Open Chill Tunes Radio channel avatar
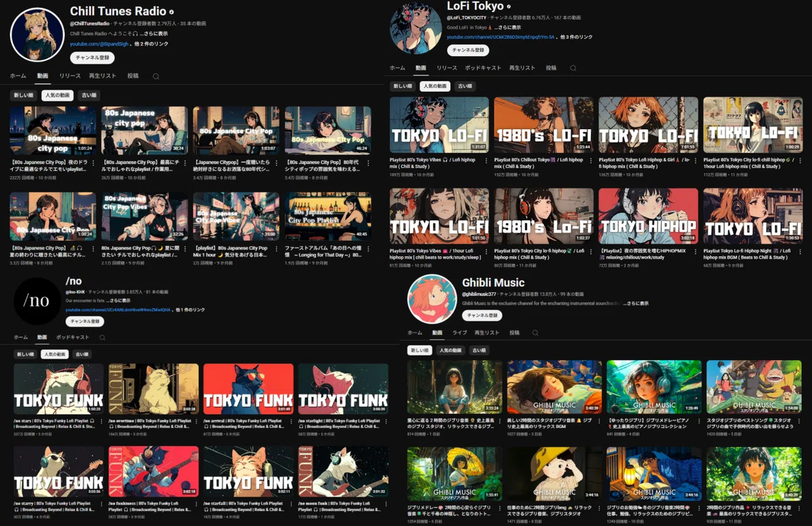The height and width of the screenshot is (526, 812). [37, 35]
